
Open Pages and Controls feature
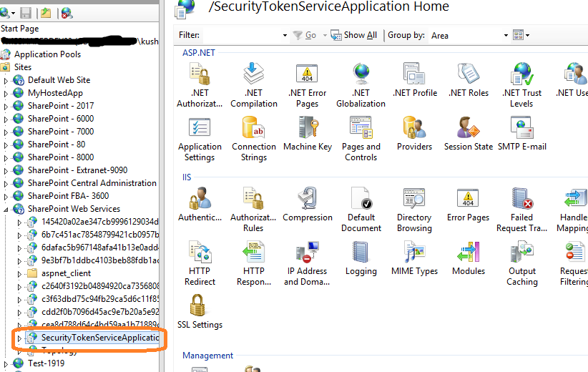361,139
